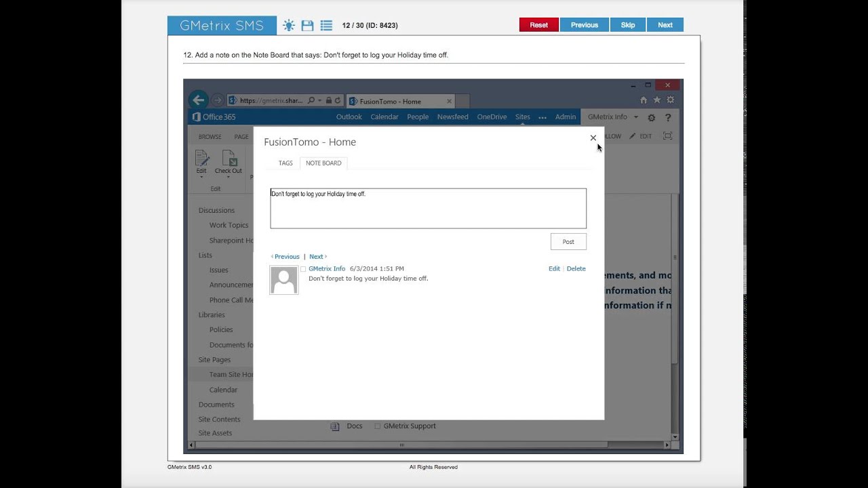Click the focus-on-content icon in ribbon
Image resolution: width=868 pixels, height=488 pixels.
667,136
